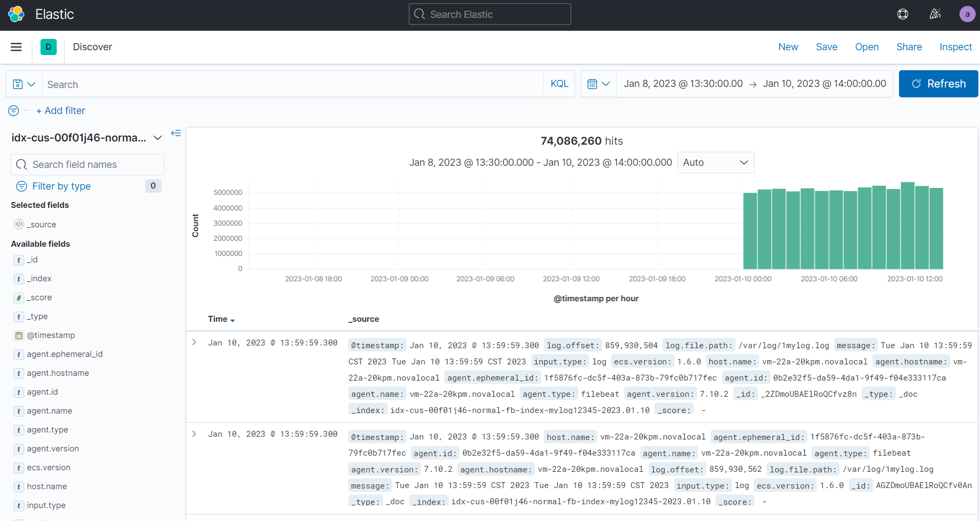980x521 pixels.
Task: Focus the KQL query Search field
Action: 292,84
